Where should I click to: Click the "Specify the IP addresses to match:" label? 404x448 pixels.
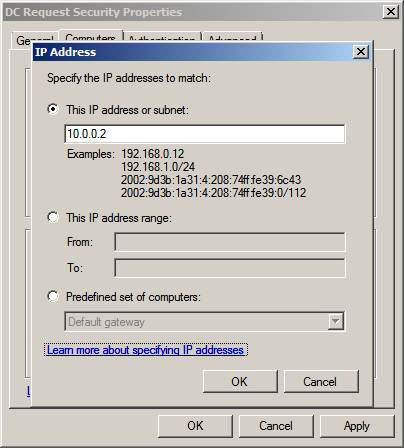129,78
